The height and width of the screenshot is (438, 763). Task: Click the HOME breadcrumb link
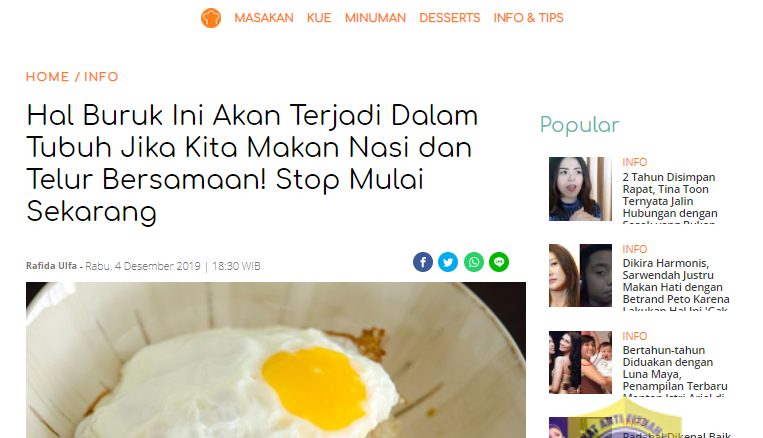click(x=48, y=77)
